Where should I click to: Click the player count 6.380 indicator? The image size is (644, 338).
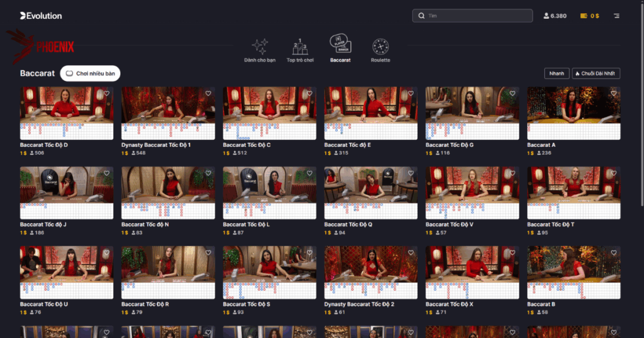pyautogui.click(x=555, y=16)
